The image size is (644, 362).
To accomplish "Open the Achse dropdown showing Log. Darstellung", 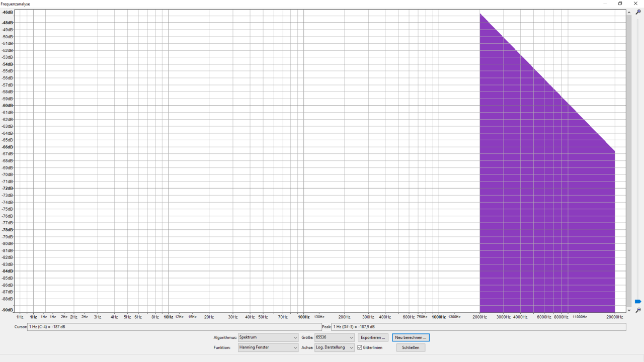I will click(335, 347).
